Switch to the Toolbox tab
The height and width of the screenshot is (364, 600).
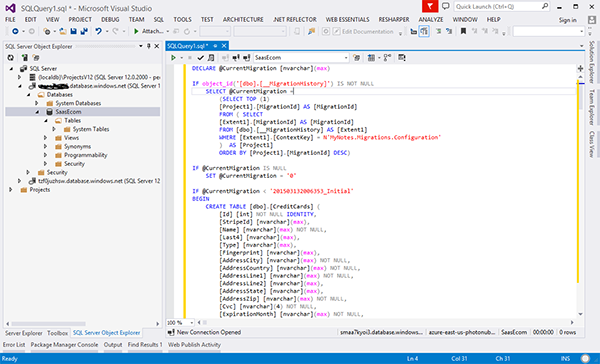coord(57,333)
